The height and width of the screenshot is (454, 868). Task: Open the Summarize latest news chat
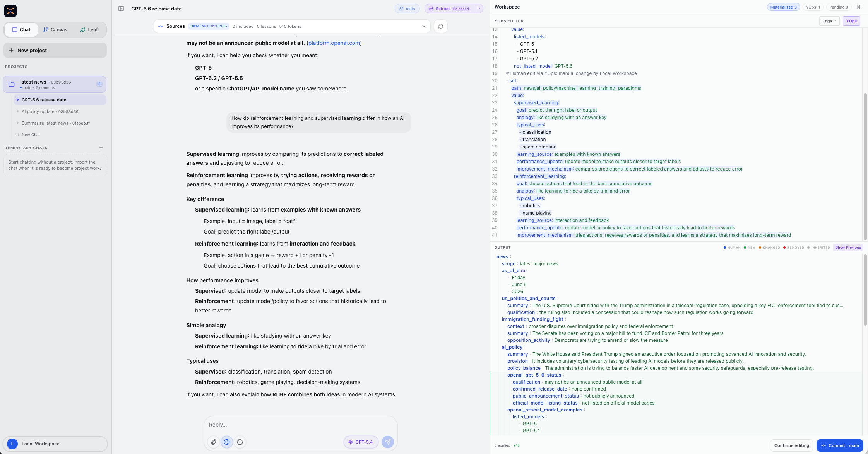coord(60,123)
